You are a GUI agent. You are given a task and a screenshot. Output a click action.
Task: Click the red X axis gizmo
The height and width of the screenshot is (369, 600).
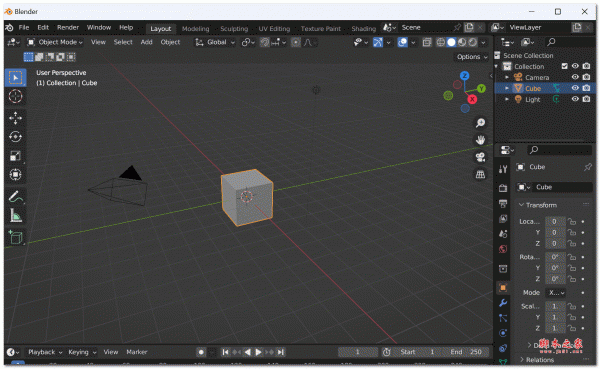[x=472, y=100]
